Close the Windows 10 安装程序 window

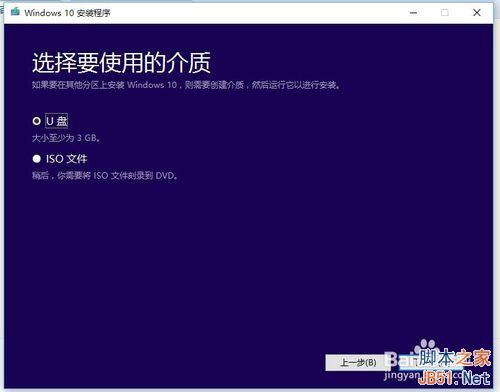click(477, 13)
